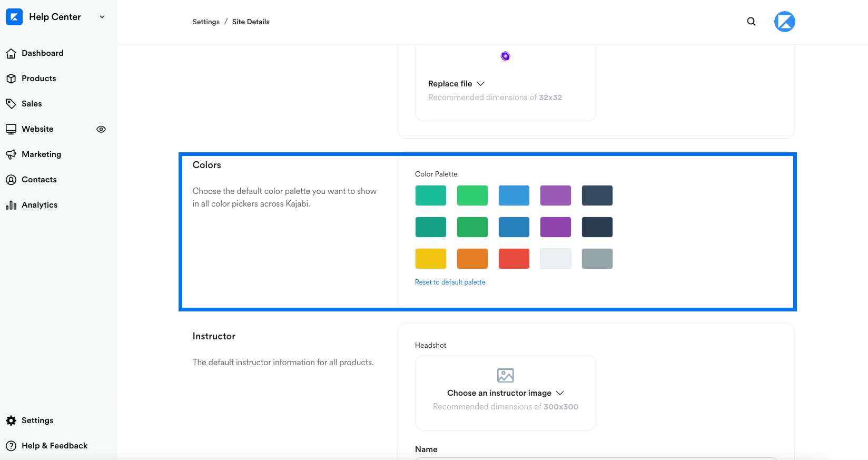Select the darker blue color swatch
Screen dimensions: 868x460
coord(514,227)
